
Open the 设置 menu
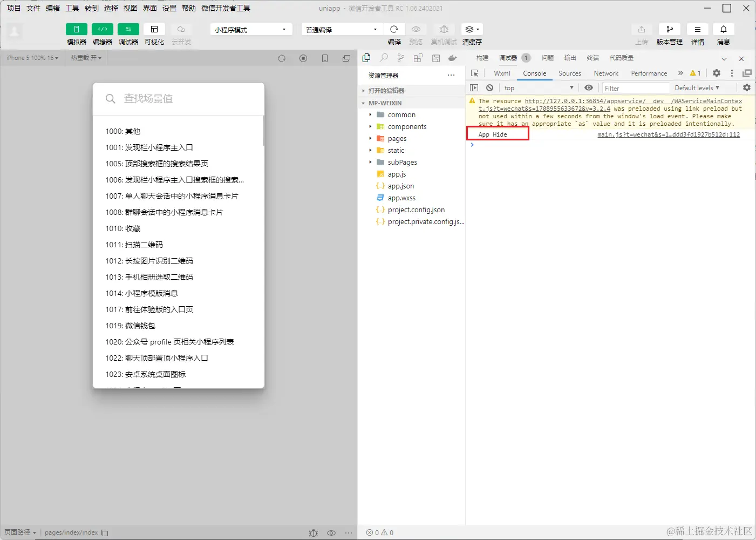(169, 8)
